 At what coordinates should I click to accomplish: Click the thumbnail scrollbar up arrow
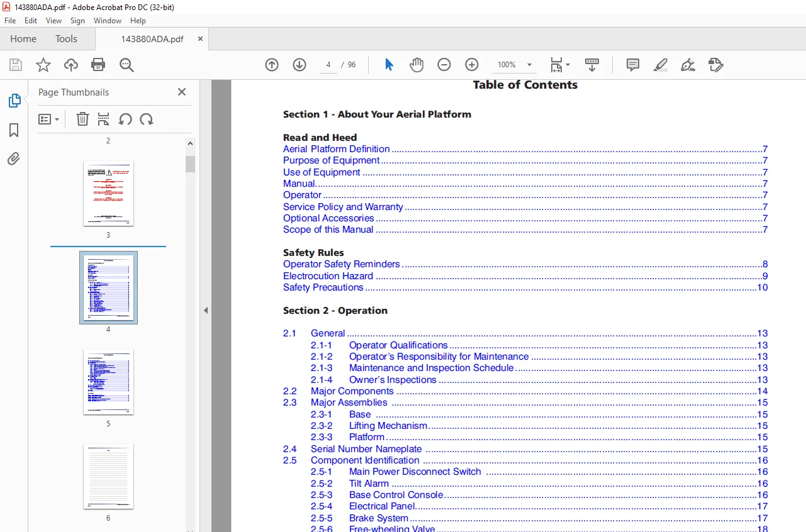(190, 144)
